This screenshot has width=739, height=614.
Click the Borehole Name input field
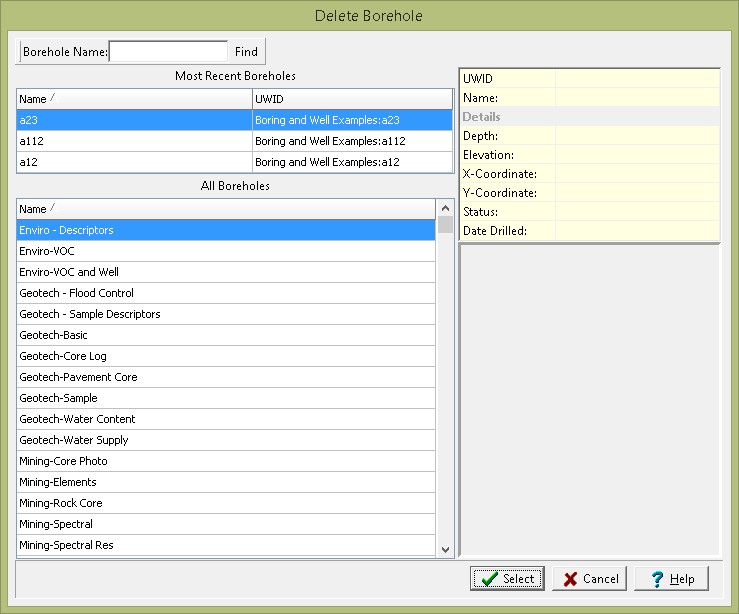[168, 51]
